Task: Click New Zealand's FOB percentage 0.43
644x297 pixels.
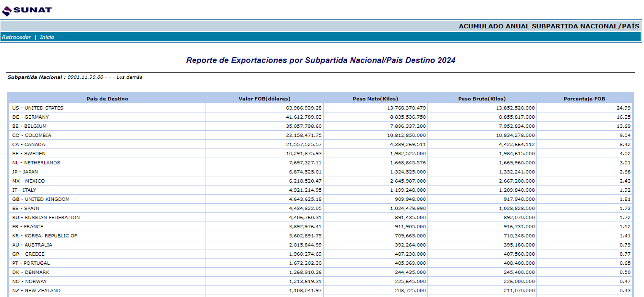Action: 626,291
